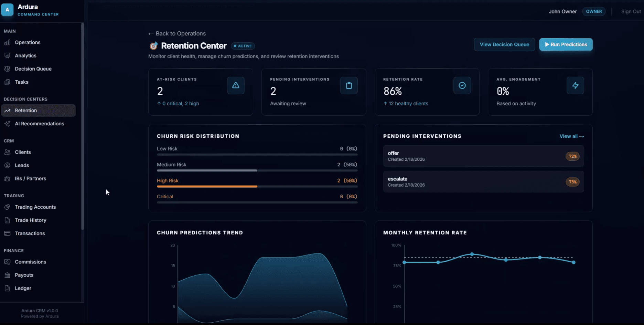Screen dimensions: 644x325
Task: Click the Trade History document icon
Action: click(7, 220)
